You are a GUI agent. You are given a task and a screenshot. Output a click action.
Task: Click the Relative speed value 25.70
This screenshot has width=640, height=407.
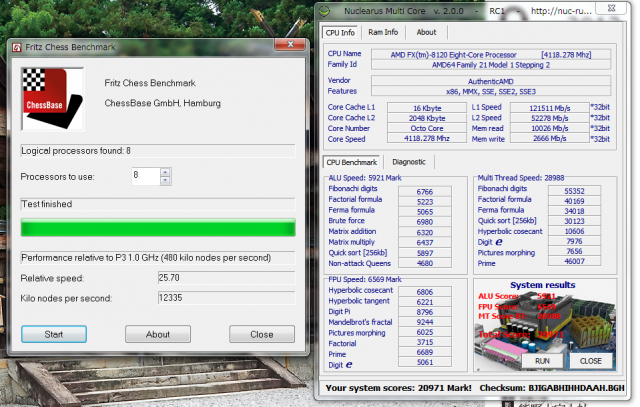click(226, 278)
